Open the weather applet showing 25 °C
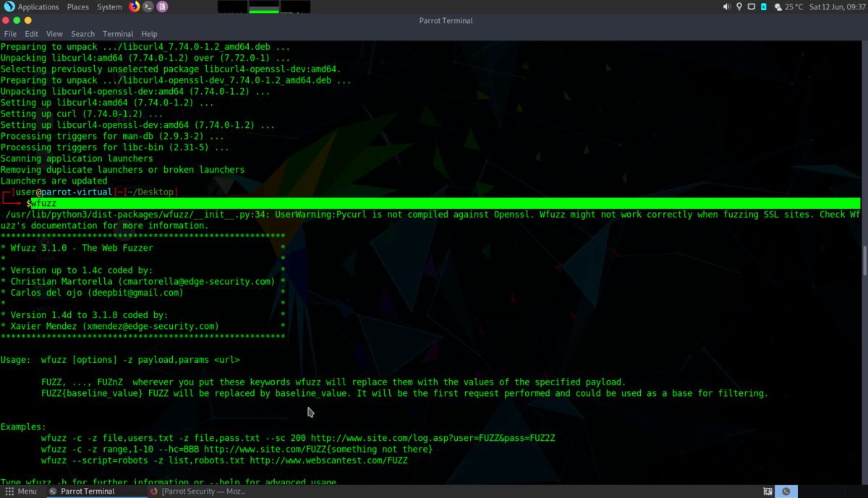This screenshot has width=868, height=498. point(788,7)
